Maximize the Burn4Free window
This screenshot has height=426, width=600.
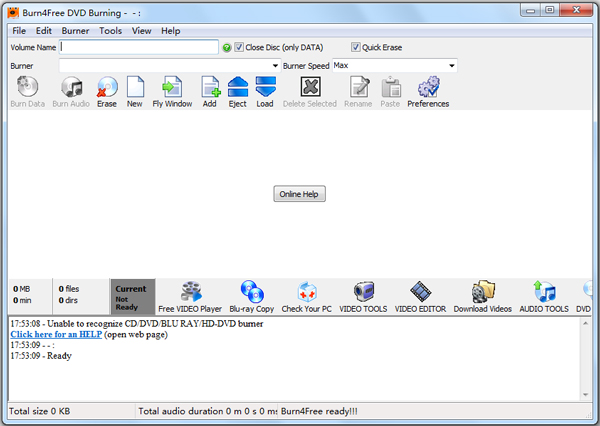(550, 10)
